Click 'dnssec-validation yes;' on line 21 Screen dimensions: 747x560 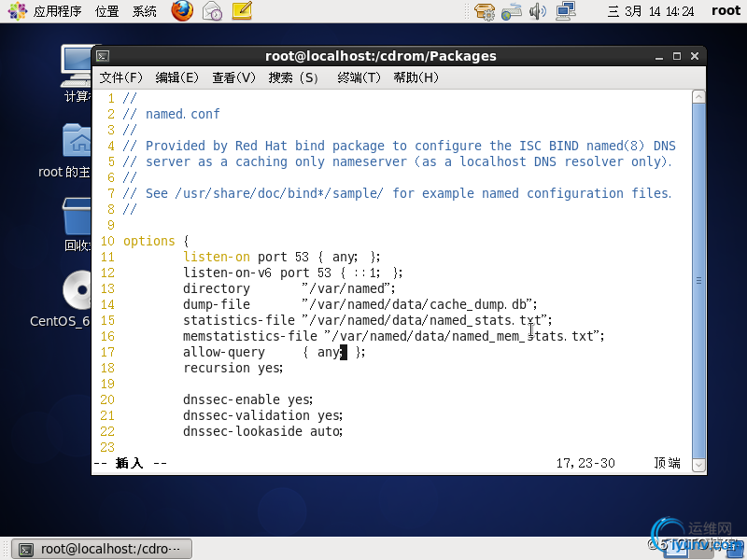(263, 415)
